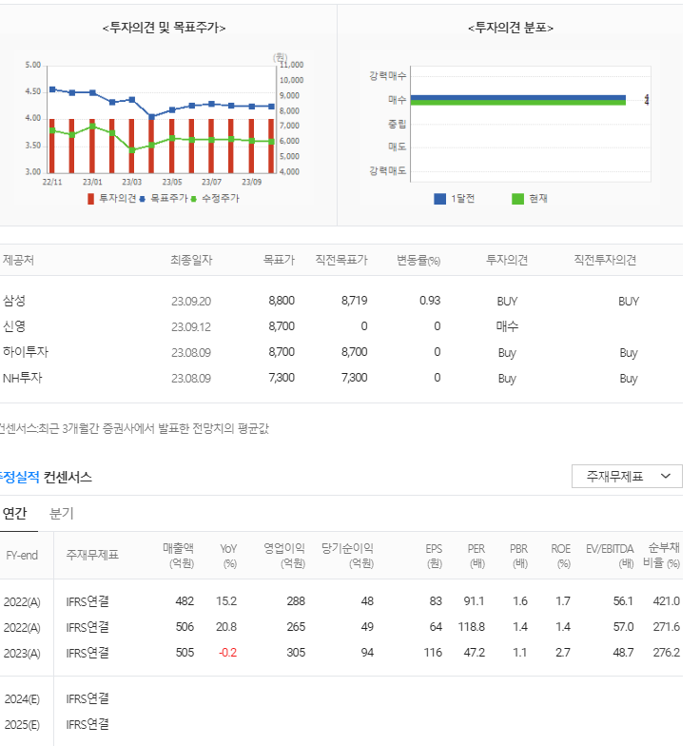
Task: Click the ROE (%) column header
Action: pyautogui.click(x=561, y=556)
